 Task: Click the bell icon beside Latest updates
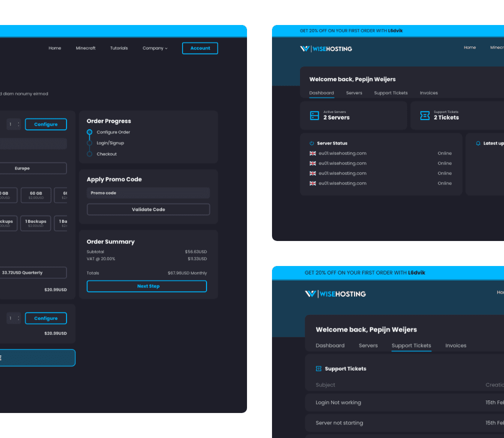click(x=478, y=143)
